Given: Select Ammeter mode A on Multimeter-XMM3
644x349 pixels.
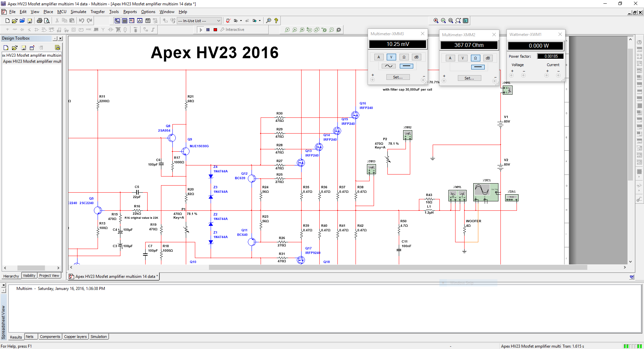Looking at the screenshot, I should [379, 57].
